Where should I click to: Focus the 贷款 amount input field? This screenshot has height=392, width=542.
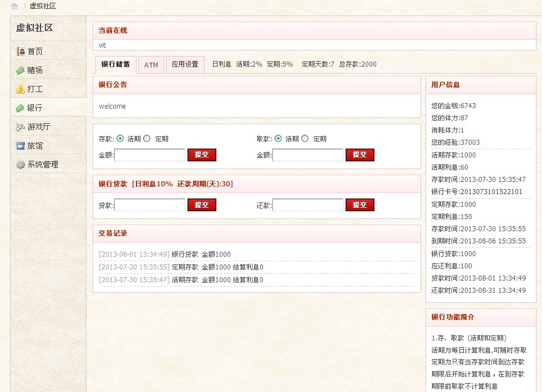(x=150, y=205)
